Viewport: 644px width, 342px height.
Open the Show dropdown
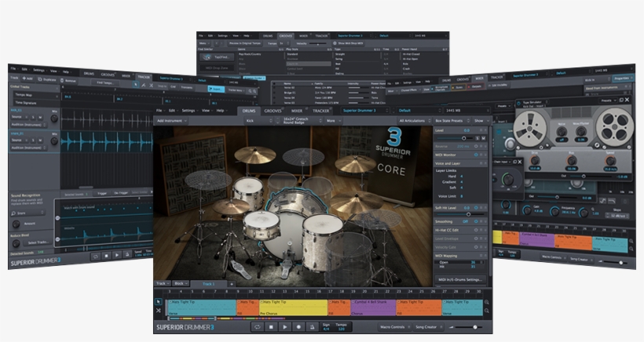click(x=481, y=121)
